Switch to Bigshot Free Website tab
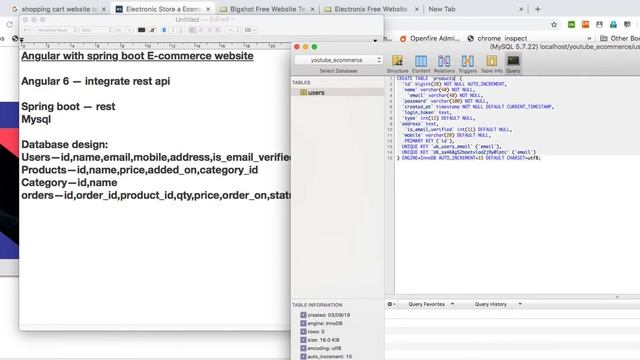 click(267, 9)
